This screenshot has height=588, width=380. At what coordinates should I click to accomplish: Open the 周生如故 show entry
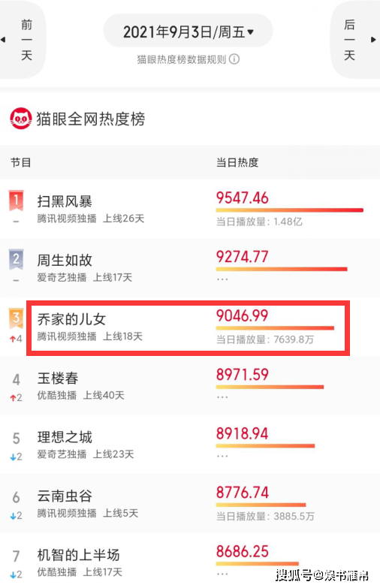[65, 261]
